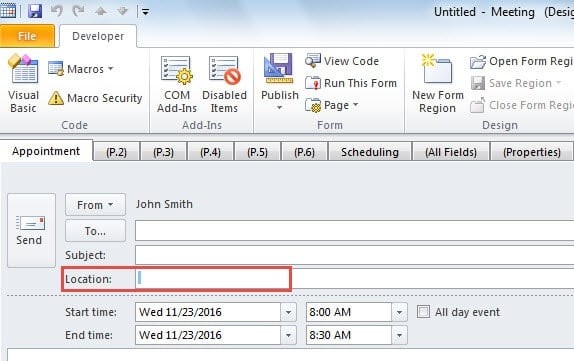Open Macro Security settings
The image size is (574, 361).
(x=95, y=98)
